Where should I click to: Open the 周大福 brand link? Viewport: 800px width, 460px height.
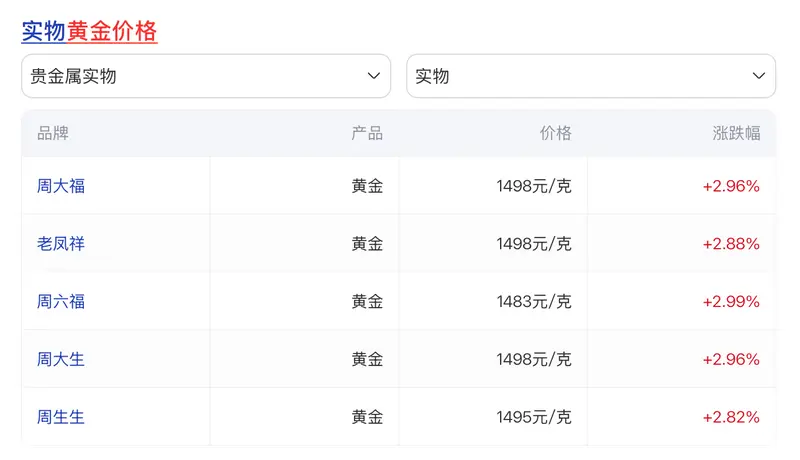click(x=61, y=185)
